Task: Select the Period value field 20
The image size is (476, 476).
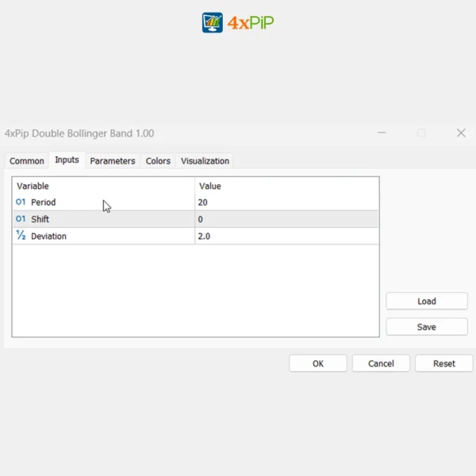Action: (x=286, y=202)
